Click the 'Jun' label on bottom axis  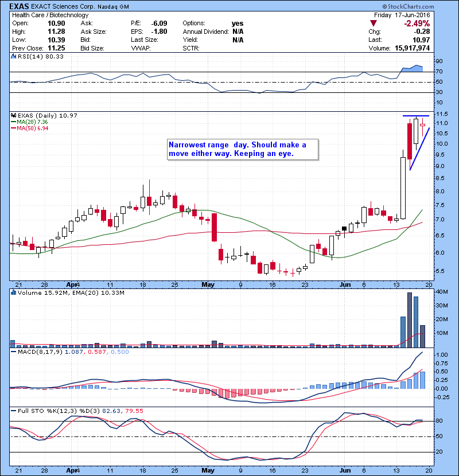pyautogui.click(x=345, y=470)
